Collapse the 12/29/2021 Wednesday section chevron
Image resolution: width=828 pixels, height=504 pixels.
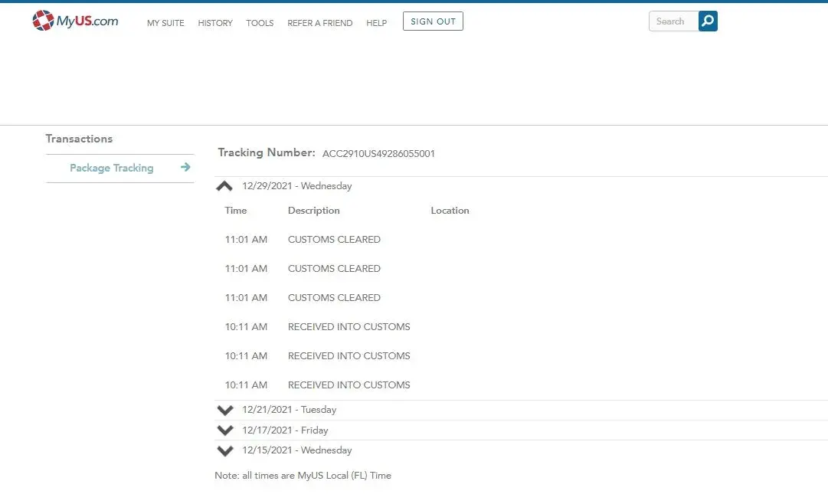pos(224,186)
